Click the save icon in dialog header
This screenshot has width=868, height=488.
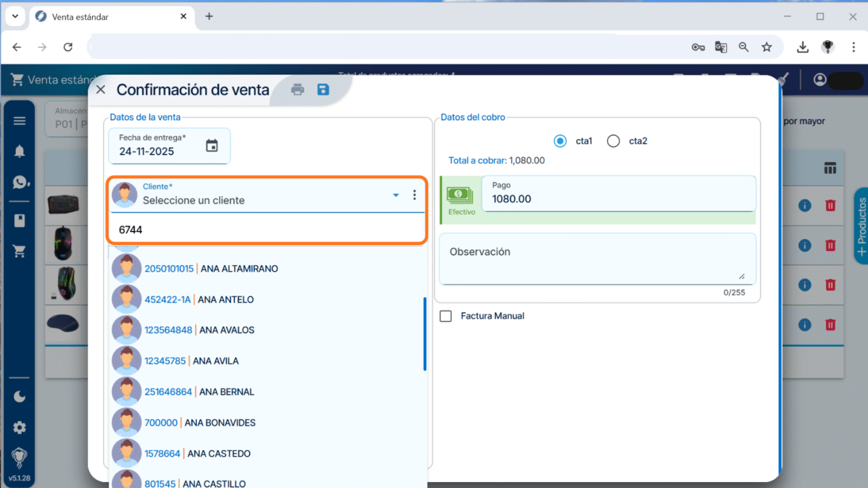tap(323, 89)
